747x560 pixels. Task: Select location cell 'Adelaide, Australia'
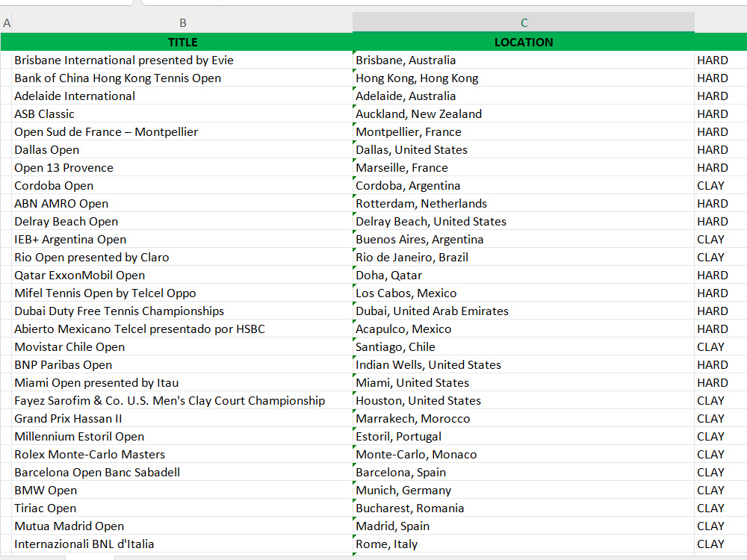tap(524, 96)
